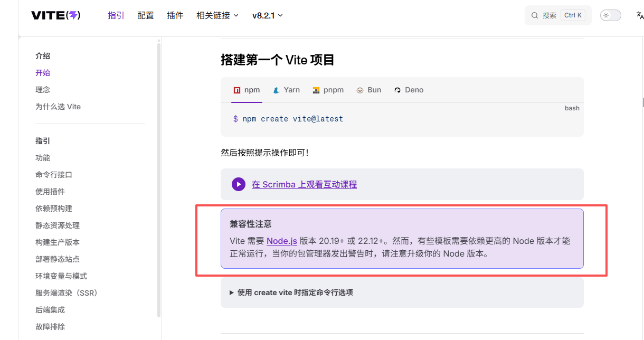Open 故障排除 sidebar link
Viewport: 644px width, 340px height.
pos(50,327)
